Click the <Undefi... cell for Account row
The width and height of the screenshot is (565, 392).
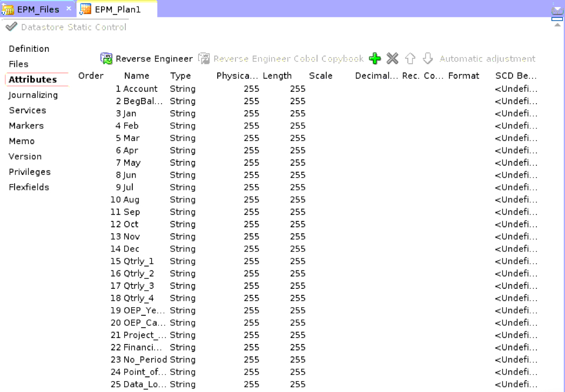tap(516, 89)
